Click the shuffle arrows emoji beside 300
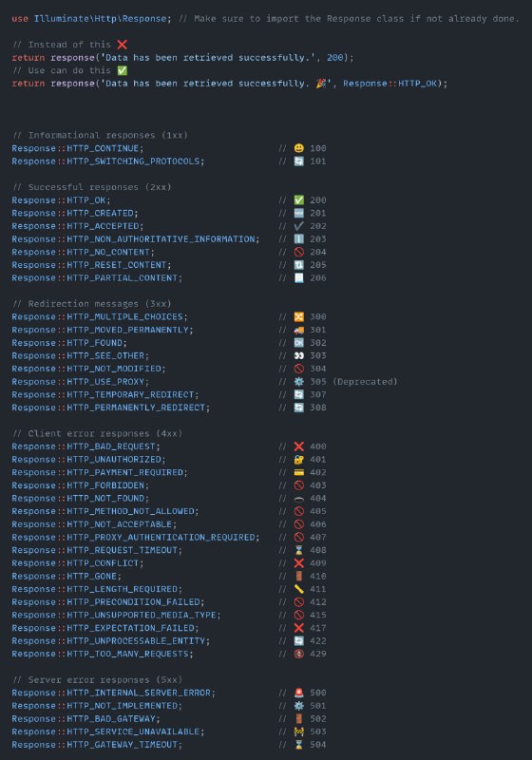Viewport: 532px width, 760px height. point(299,317)
